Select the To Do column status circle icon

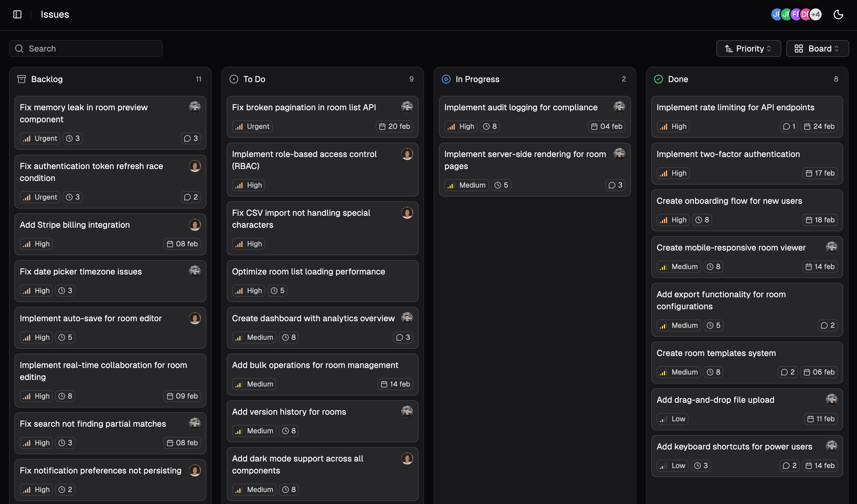234,79
